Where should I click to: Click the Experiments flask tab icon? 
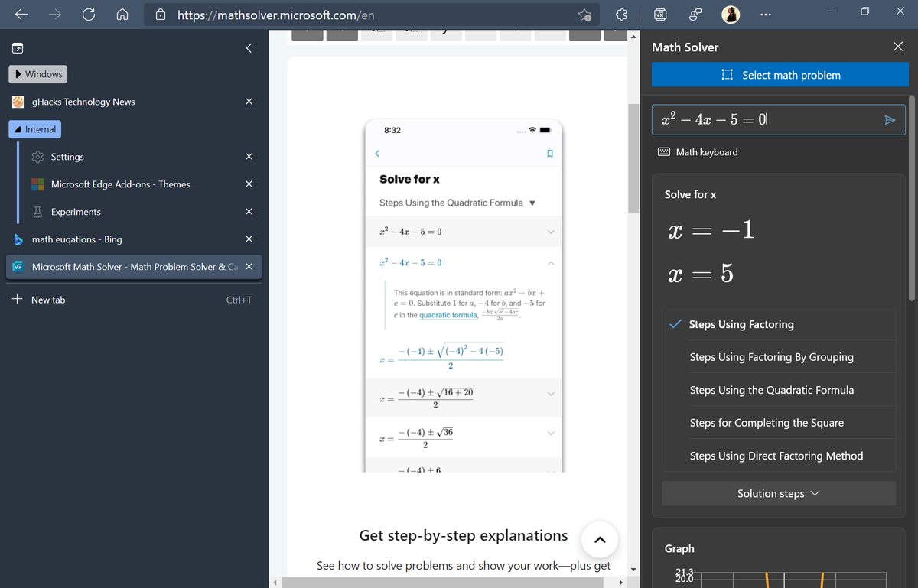pos(37,212)
